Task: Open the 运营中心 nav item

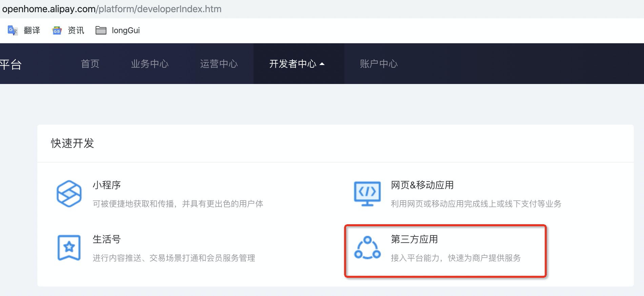Action: click(219, 64)
